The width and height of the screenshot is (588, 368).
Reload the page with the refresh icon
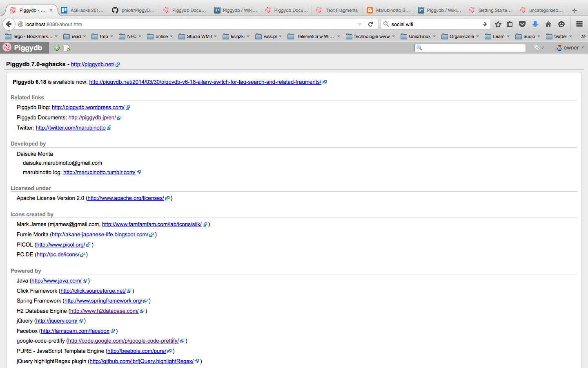click(x=370, y=24)
